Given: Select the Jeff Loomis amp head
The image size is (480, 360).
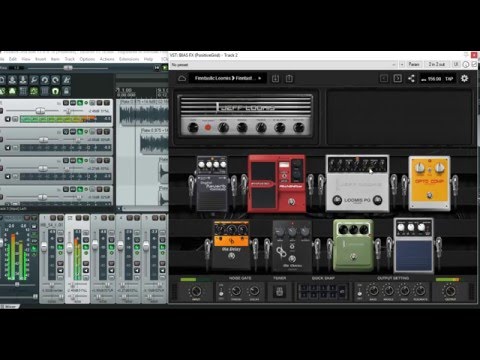Looking at the screenshot, I should [x=246, y=116].
